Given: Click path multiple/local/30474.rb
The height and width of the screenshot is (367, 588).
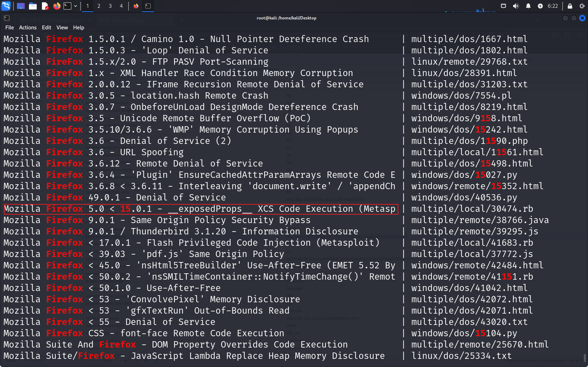Looking at the screenshot, I should (x=472, y=209).
